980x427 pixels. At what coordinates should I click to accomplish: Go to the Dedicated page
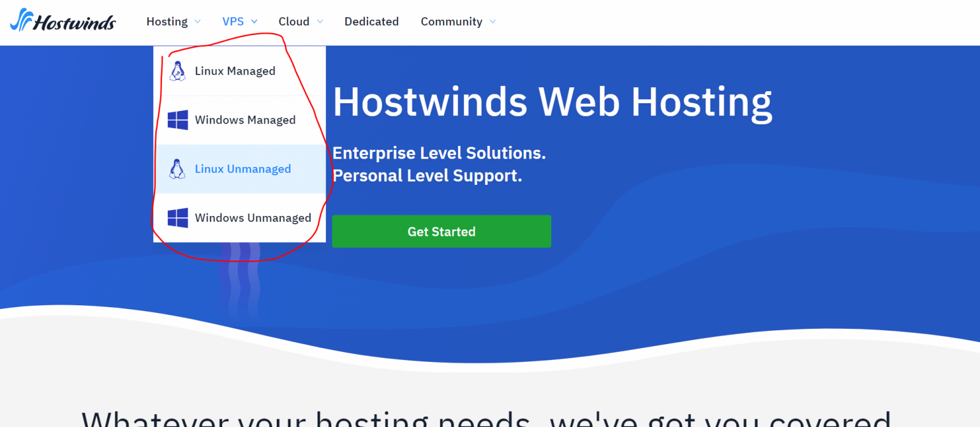coord(371,22)
